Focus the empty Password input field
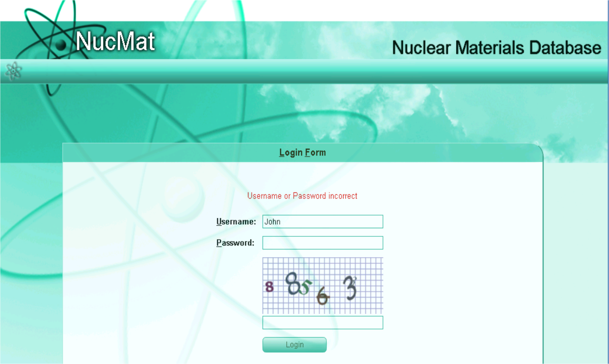This screenshot has height=364, width=609. click(323, 243)
